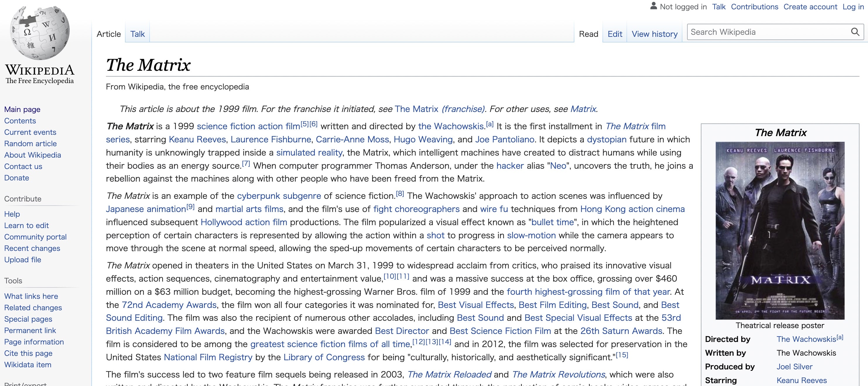
Task: Open the View history tab
Action: (654, 34)
